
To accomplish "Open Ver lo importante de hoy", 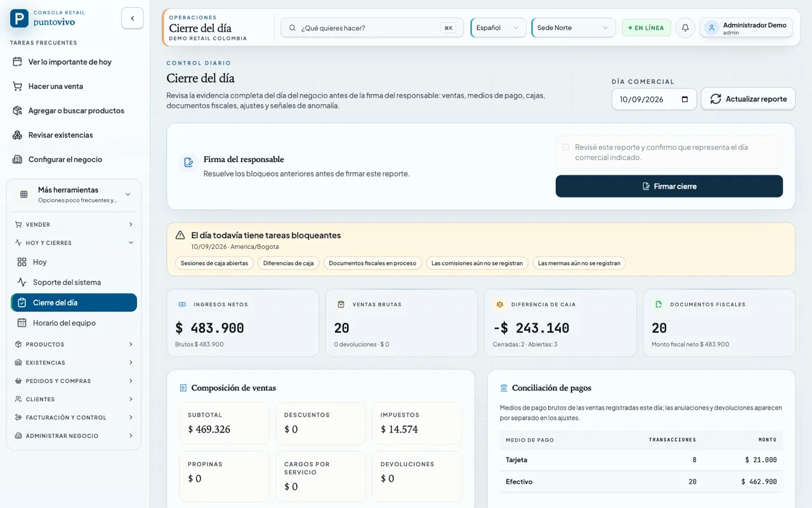I will 75,62.
